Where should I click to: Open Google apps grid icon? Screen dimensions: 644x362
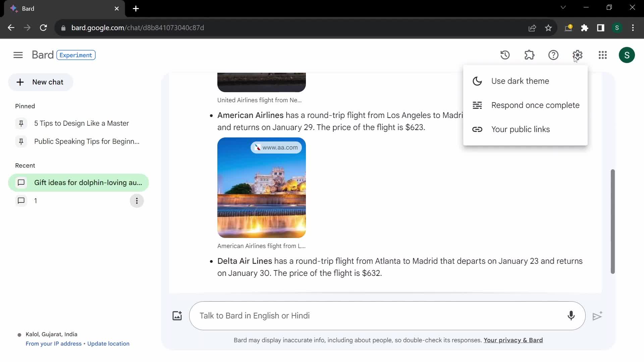603,55
